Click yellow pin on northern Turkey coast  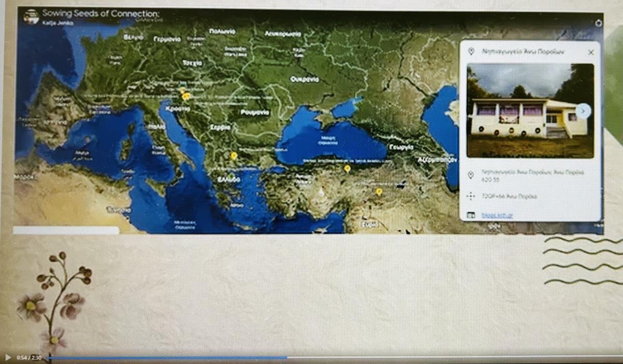pos(347,168)
